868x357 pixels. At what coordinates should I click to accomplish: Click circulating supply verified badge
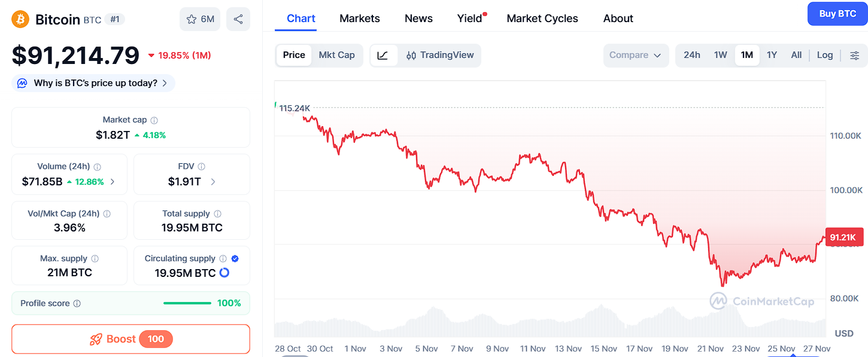[235, 259]
